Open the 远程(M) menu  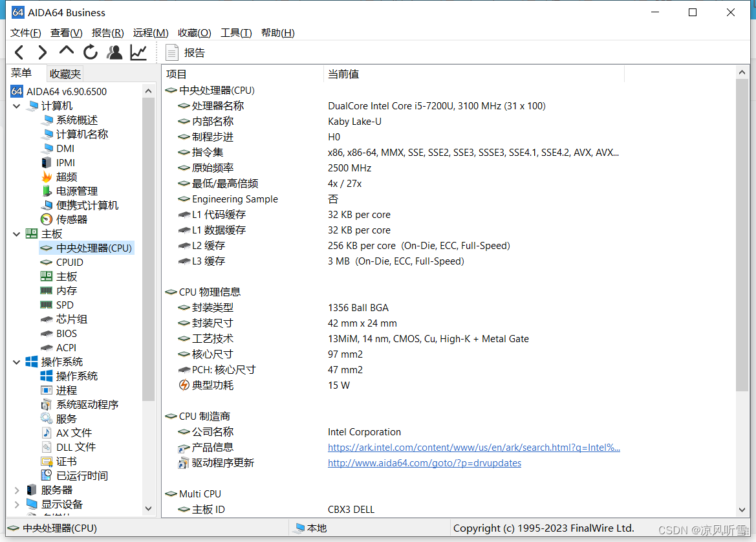[x=151, y=33]
